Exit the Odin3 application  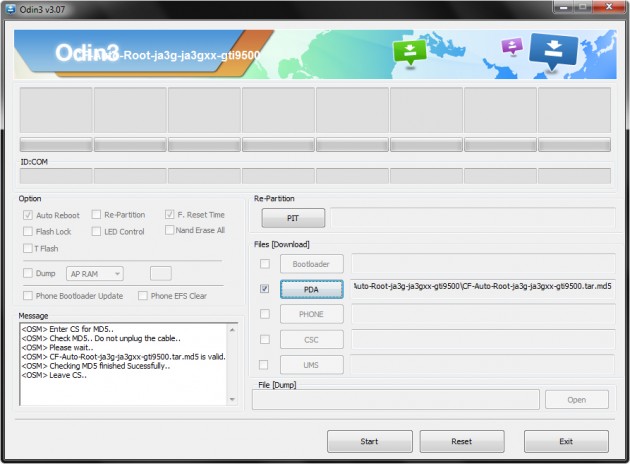pyautogui.click(x=565, y=440)
